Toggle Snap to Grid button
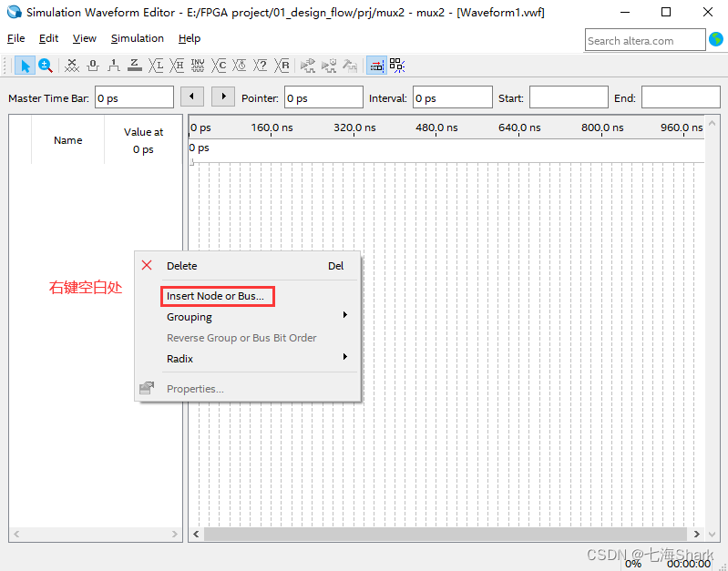 (x=397, y=66)
